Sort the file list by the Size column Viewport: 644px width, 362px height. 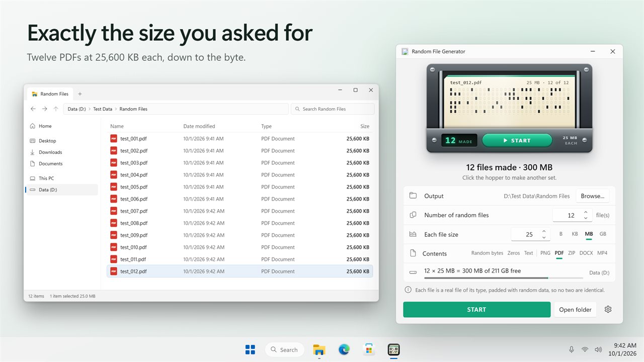[365, 126]
